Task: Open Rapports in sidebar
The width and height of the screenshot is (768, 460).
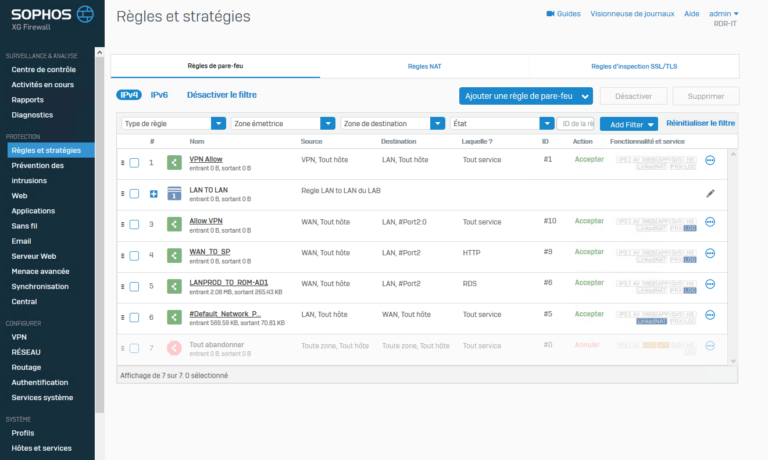Action: (27, 100)
